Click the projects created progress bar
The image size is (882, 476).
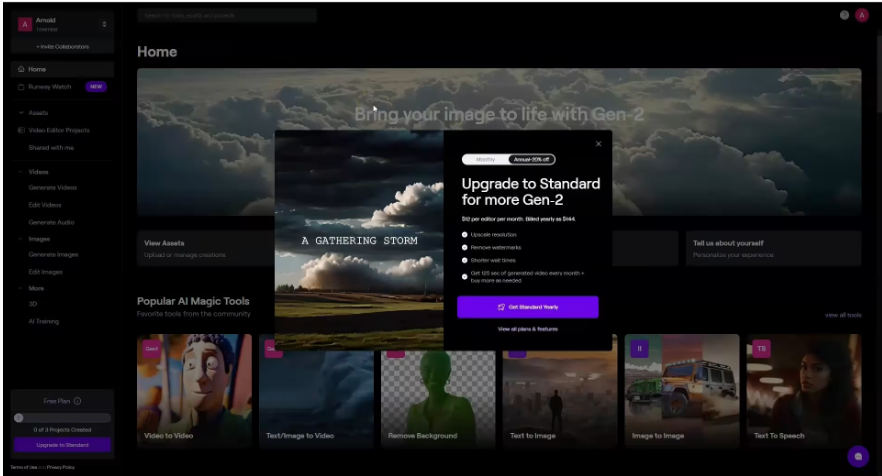pos(62,418)
